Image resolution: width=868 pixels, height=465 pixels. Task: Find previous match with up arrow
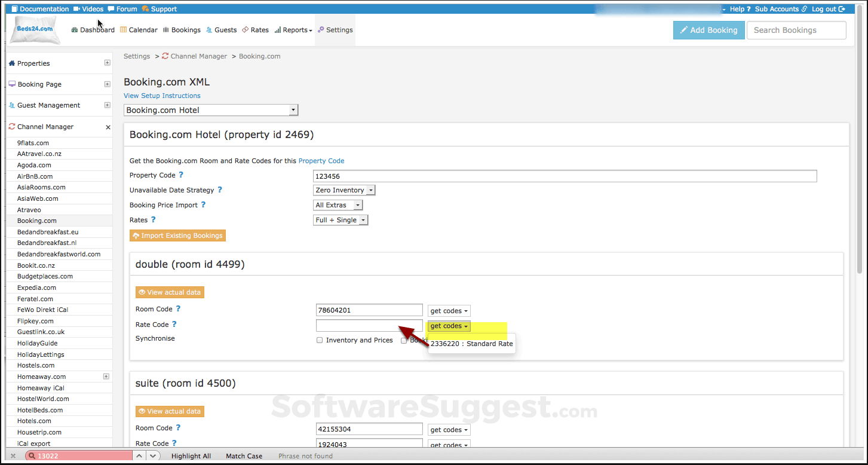pos(139,456)
